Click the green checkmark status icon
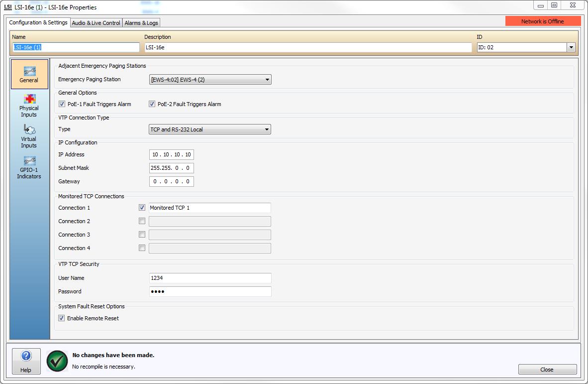588x384 pixels. click(57, 361)
